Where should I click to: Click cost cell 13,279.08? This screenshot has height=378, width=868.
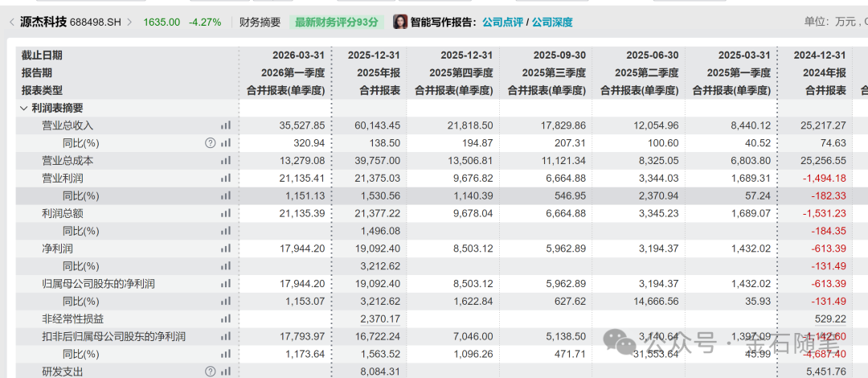click(x=303, y=161)
